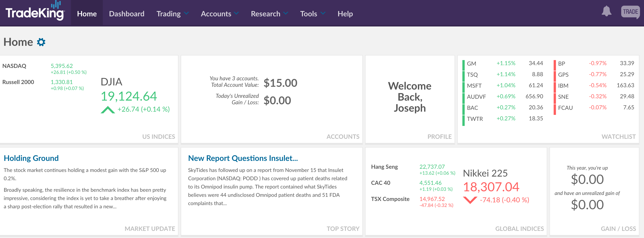Click the TRADE ticket icon

point(630,12)
